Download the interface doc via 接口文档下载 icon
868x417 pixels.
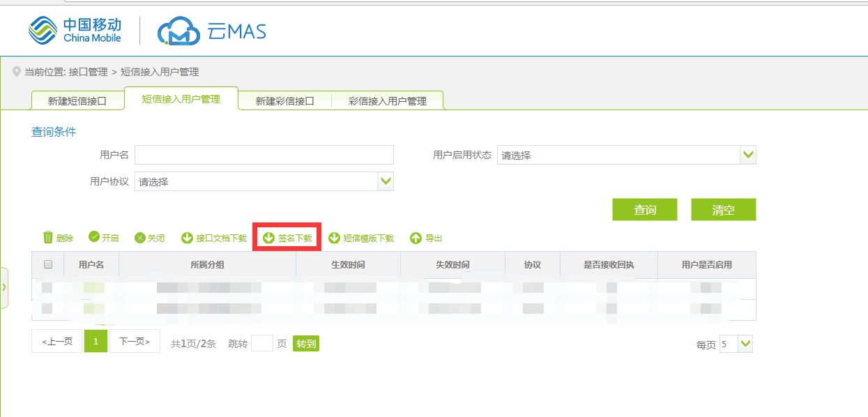coord(187,238)
